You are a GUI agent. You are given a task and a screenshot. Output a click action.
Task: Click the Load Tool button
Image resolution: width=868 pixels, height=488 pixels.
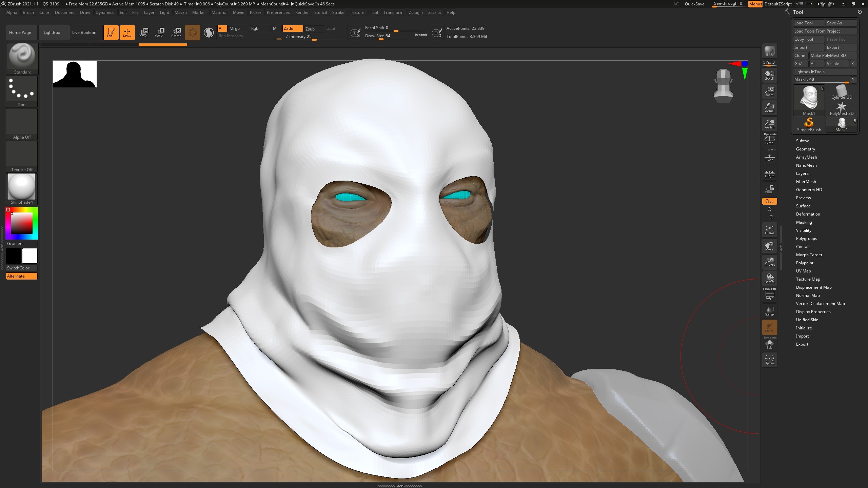coord(809,23)
